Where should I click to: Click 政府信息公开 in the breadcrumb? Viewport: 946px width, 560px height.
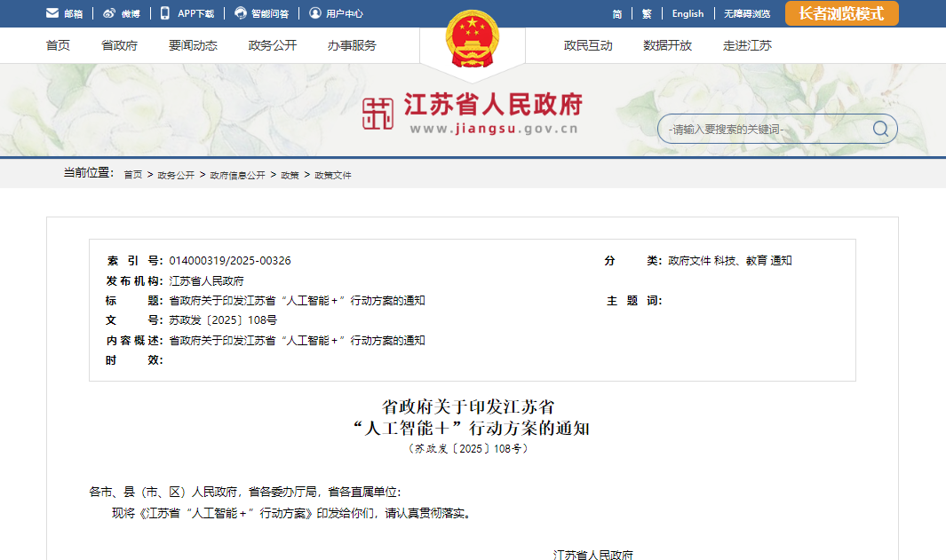pos(237,176)
